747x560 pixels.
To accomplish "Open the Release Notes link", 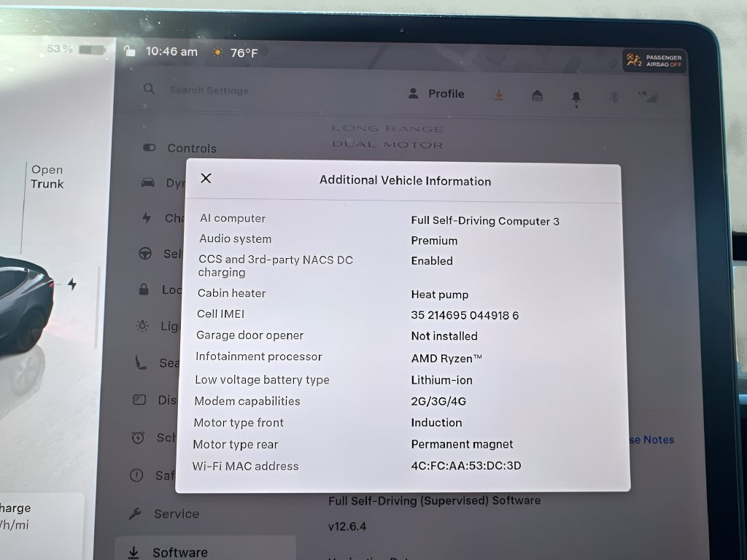I will 651,440.
